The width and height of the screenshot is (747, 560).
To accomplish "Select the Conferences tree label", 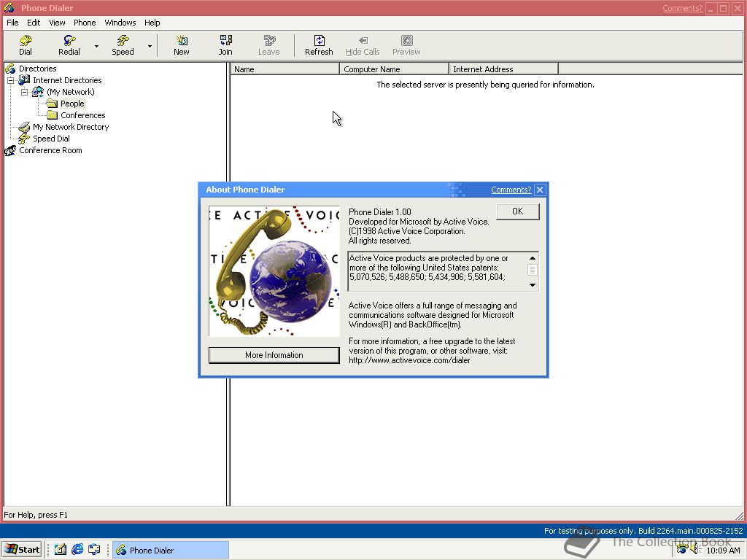I will click(83, 115).
